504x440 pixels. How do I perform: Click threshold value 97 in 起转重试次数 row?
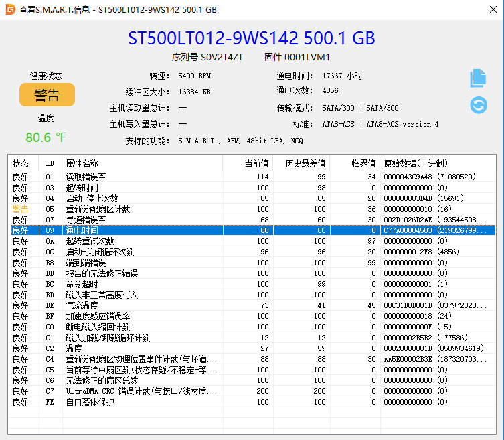(x=371, y=241)
